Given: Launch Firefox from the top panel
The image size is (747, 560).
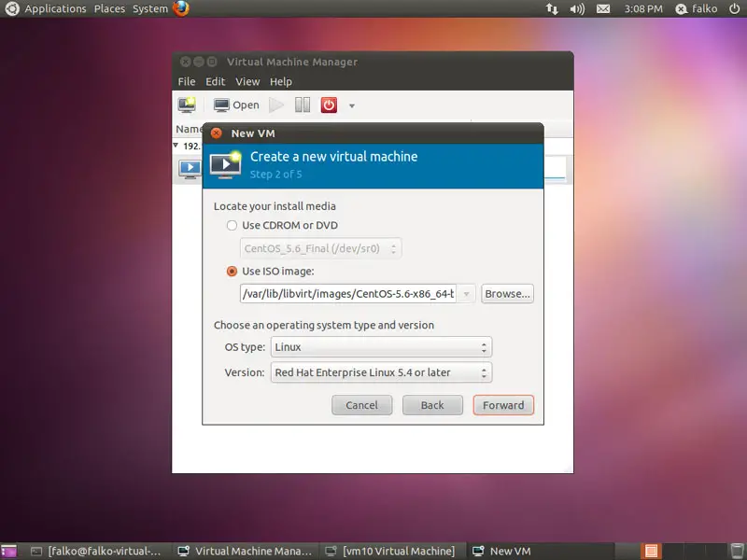Looking at the screenshot, I should (181, 8).
